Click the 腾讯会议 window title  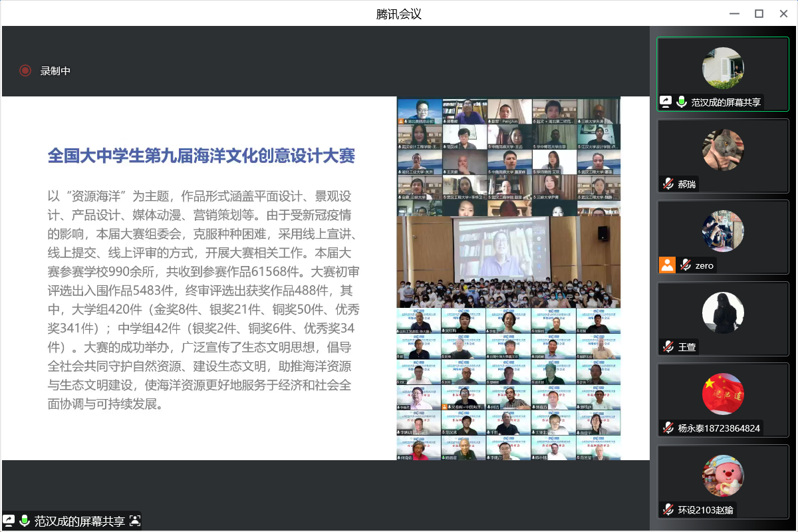(399, 13)
